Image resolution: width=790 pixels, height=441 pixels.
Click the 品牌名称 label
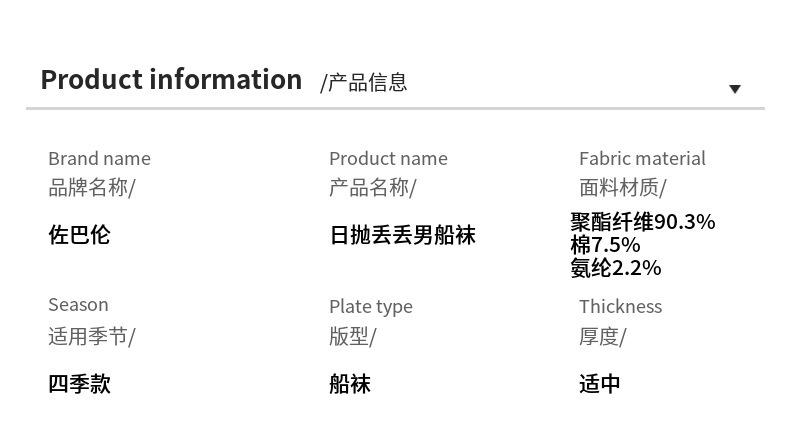(91, 187)
